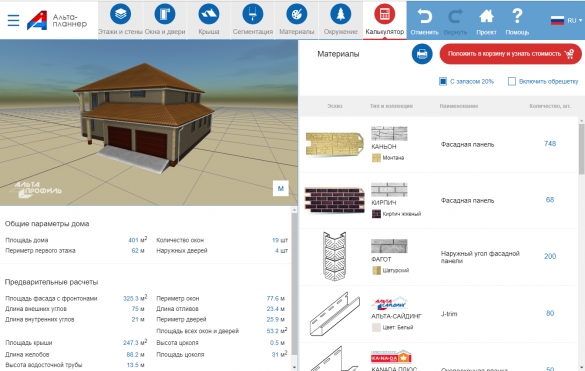Open Помощь help

tap(517, 22)
